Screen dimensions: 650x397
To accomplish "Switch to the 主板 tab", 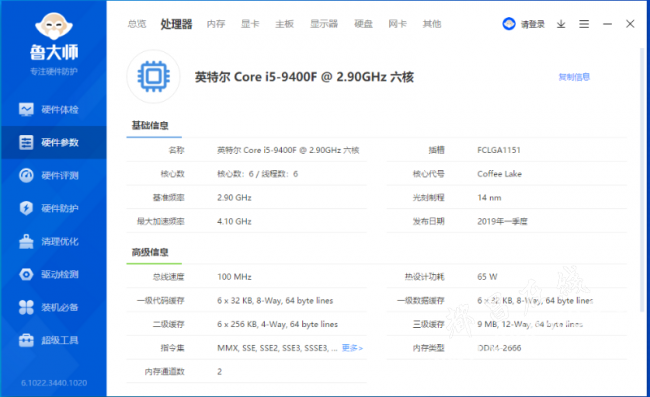I will pyautogui.click(x=284, y=24).
